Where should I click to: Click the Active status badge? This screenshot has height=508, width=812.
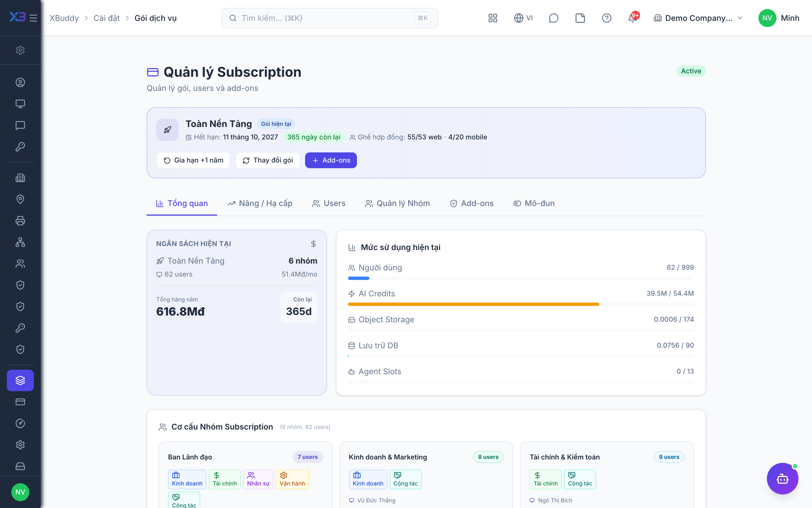(691, 71)
